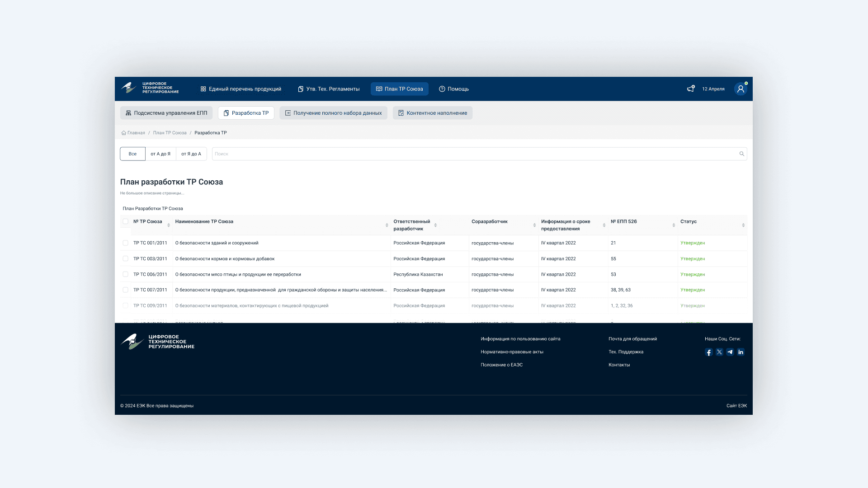This screenshot has height=488, width=868.
Task: Click the footer logo Цифровое техническое регулирование
Action: (157, 342)
